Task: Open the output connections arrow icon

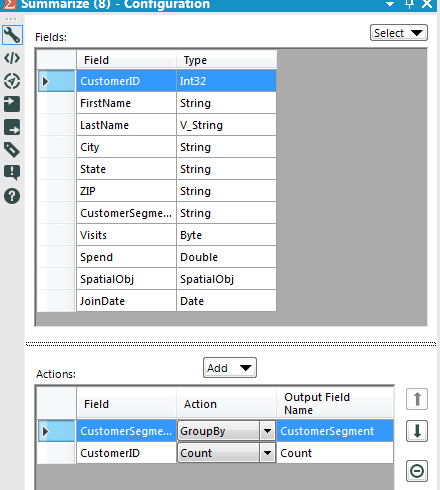Action: [x=12, y=127]
